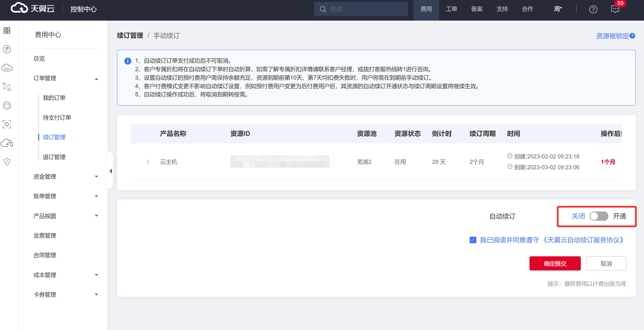The width and height of the screenshot is (644, 330).
Task: Open the messages icon with 59 badge
Action: point(615,10)
